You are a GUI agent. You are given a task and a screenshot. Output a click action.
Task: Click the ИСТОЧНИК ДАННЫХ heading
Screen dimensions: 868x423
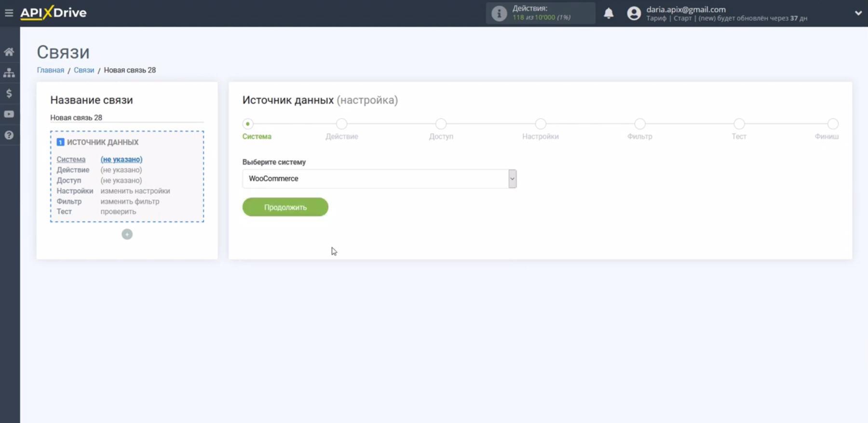coord(103,142)
